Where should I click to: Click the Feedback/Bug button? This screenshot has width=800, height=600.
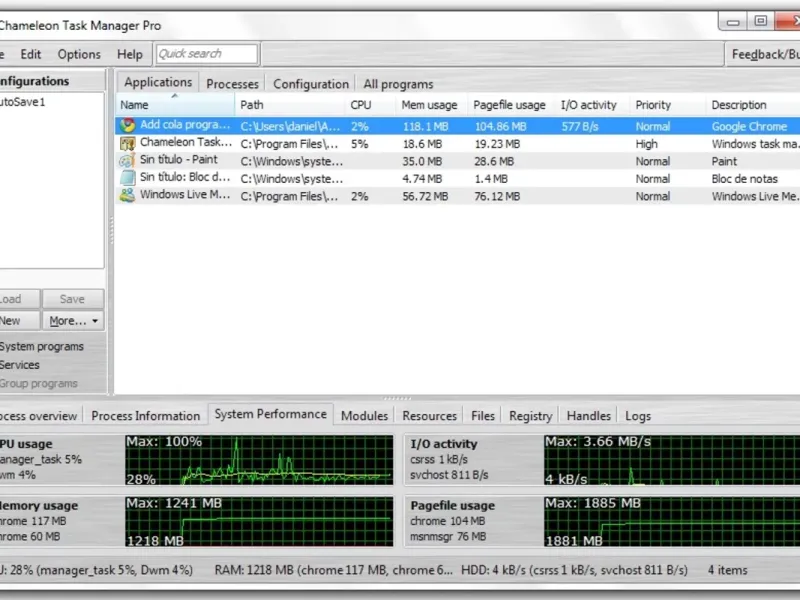(x=764, y=54)
